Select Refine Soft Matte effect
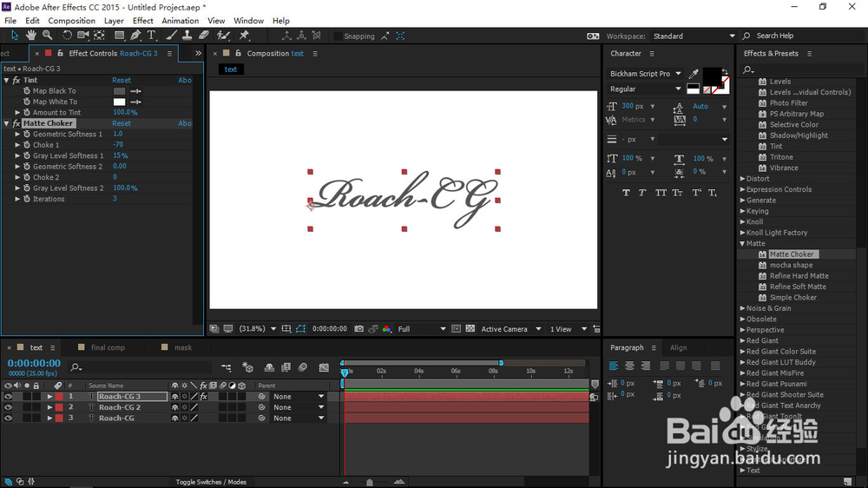 click(798, 287)
